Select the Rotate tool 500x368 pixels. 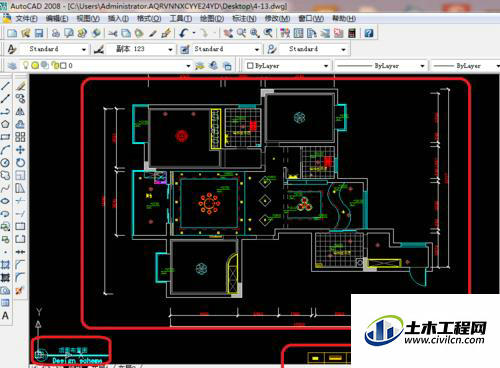pyautogui.click(x=20, y=162)
